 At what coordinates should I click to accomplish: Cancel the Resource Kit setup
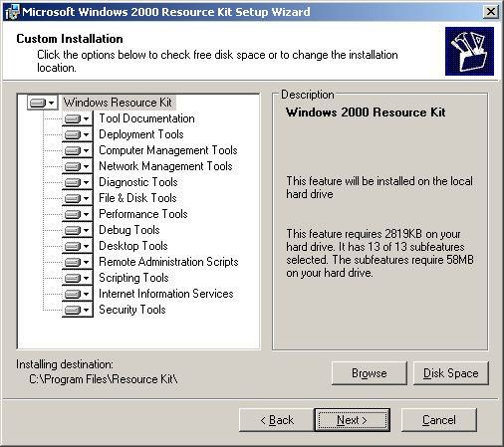[x=439, y=420]
